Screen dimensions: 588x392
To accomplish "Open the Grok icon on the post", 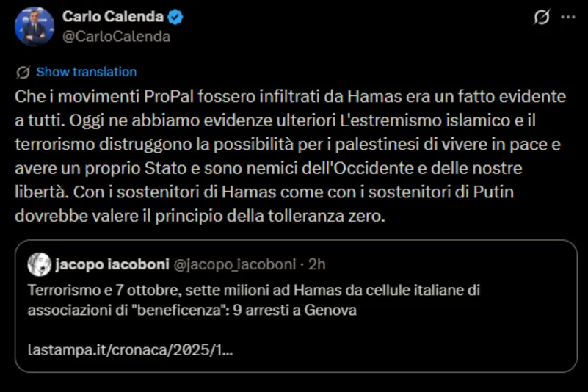I will tap(541, 18).
